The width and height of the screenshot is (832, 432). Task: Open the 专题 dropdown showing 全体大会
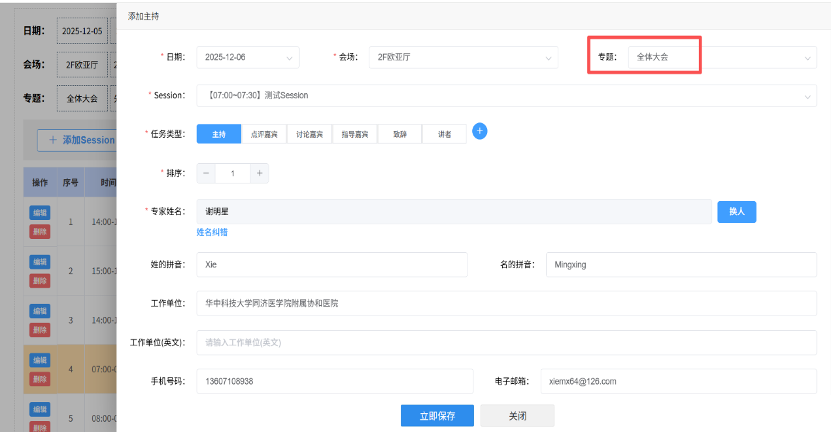point(720,58)
